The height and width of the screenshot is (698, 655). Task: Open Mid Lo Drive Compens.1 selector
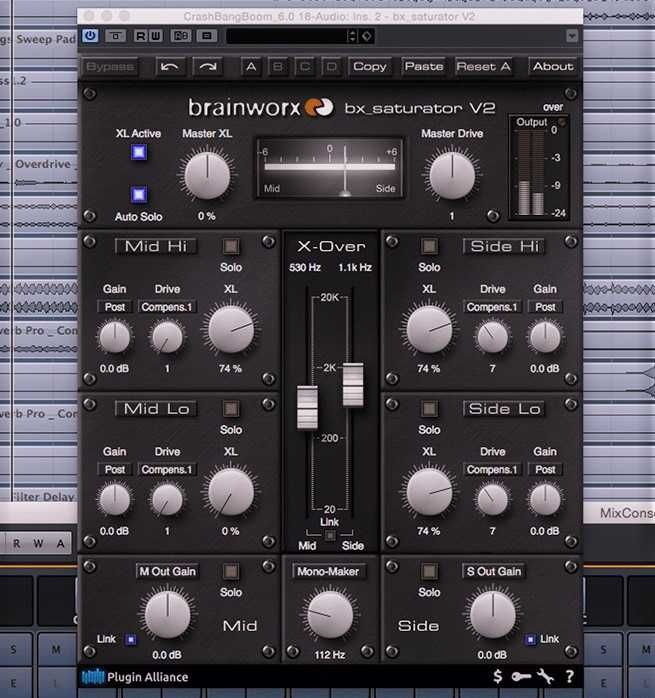coord(167,470)
